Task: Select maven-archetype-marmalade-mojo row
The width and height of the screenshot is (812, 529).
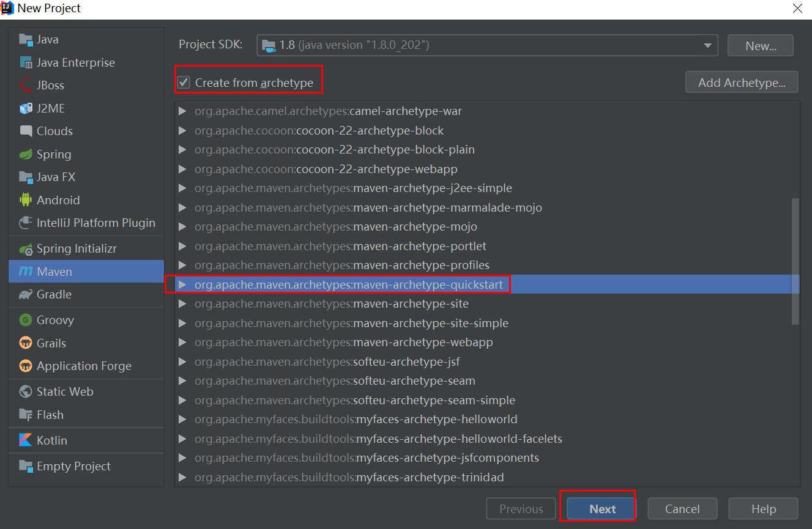Action: pos(487,207)
